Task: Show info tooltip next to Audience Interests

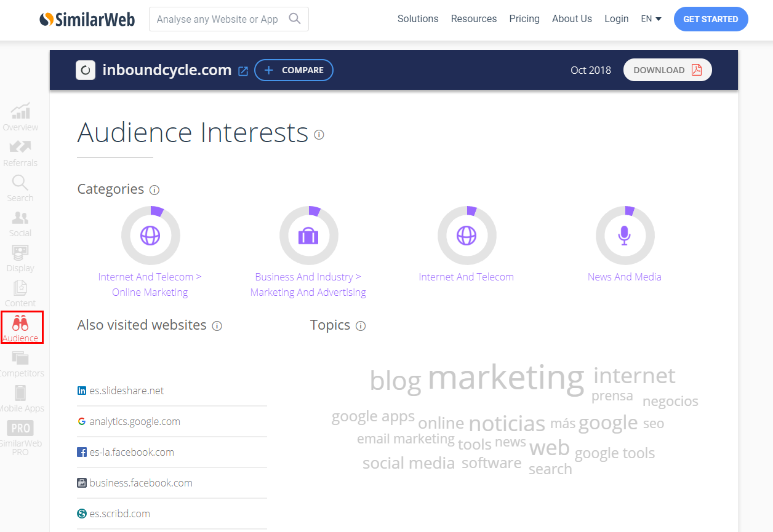Action: point(319,134)
